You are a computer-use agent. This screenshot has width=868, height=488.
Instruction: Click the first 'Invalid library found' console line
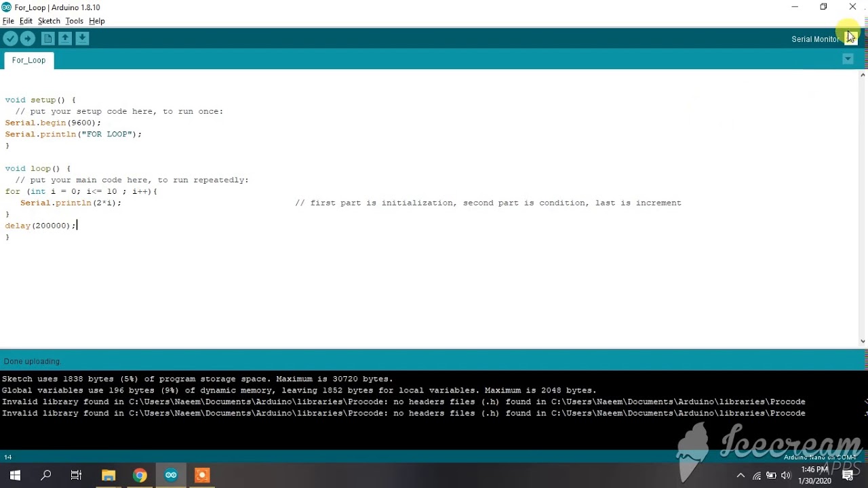tap(403, 402)
